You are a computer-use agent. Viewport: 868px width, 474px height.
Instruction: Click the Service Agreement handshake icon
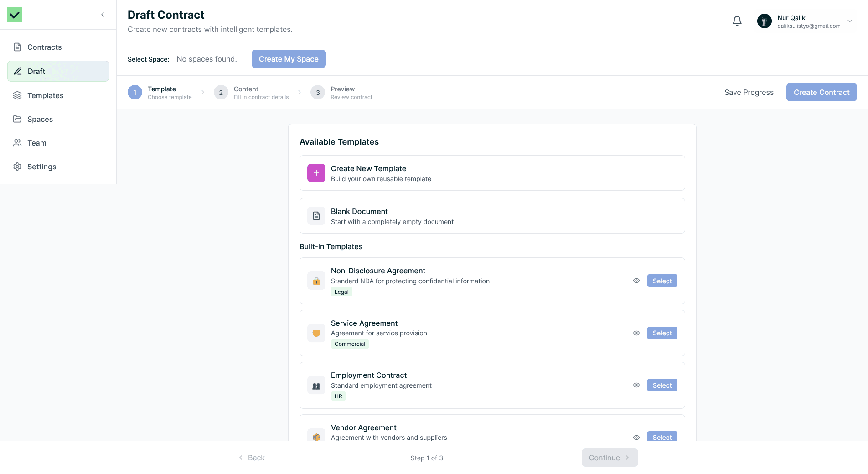point(316,333)
